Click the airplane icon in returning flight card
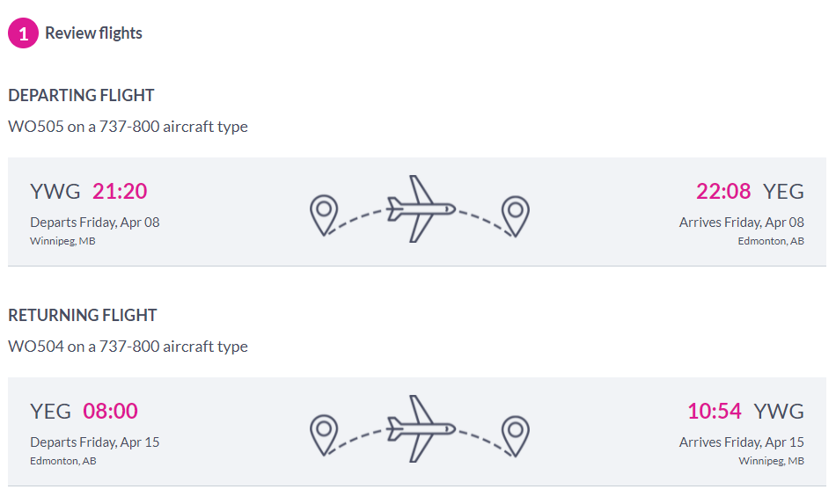 (420, 429)
